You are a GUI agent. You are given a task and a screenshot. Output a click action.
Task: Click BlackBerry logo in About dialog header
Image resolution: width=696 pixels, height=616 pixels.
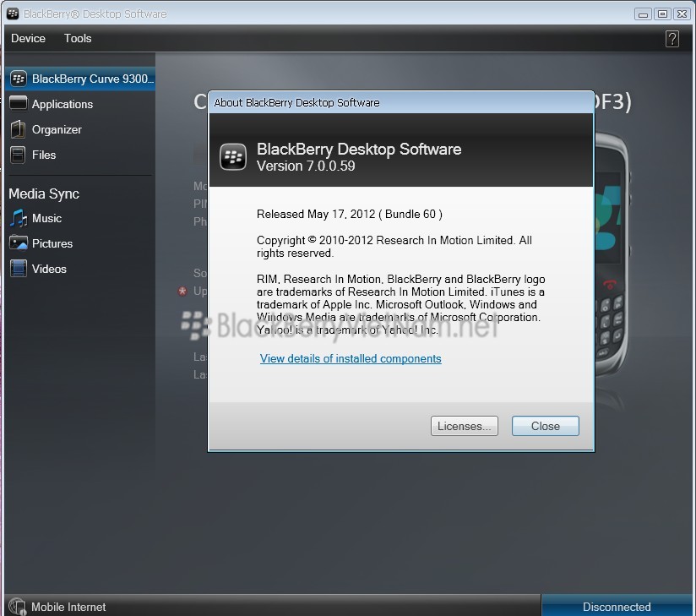(233, 156)
